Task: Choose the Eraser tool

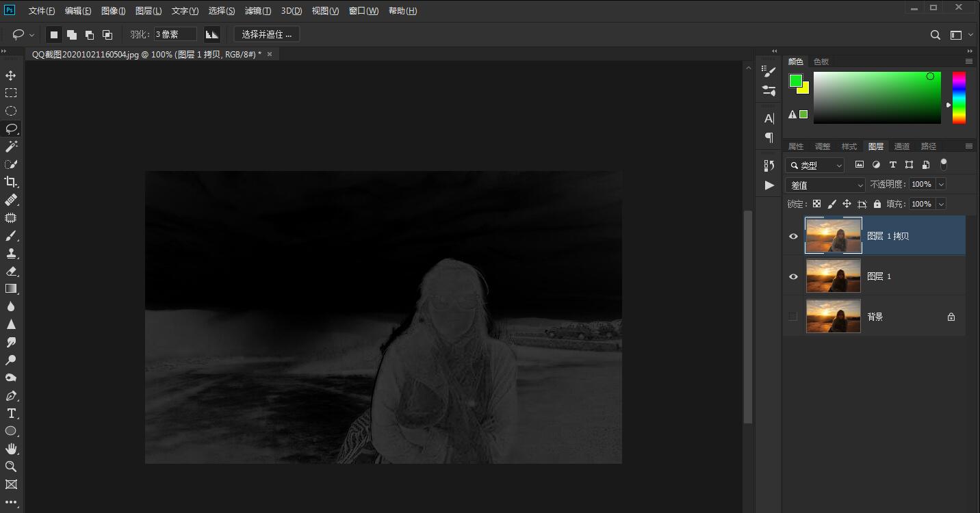Action: (x=11, y=271)
